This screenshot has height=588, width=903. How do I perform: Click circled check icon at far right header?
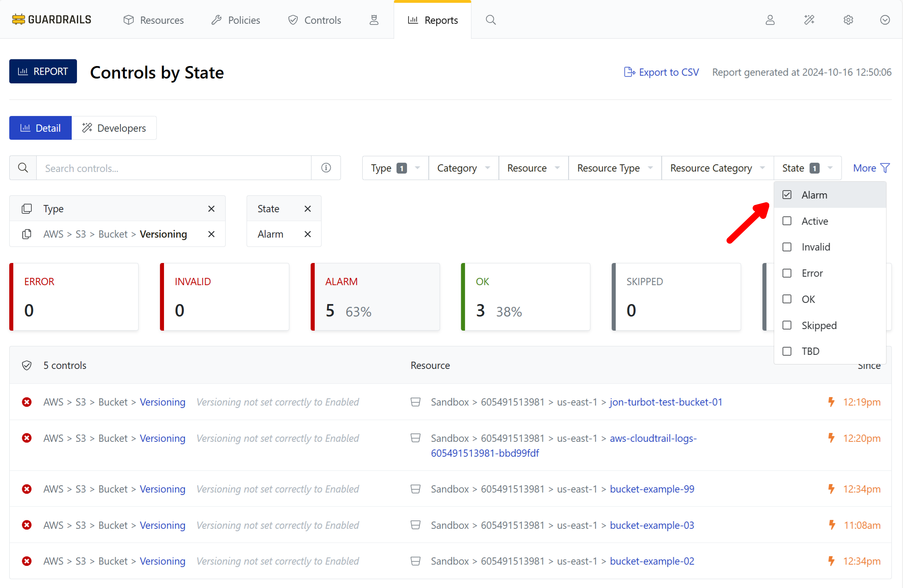coord(884,20)
